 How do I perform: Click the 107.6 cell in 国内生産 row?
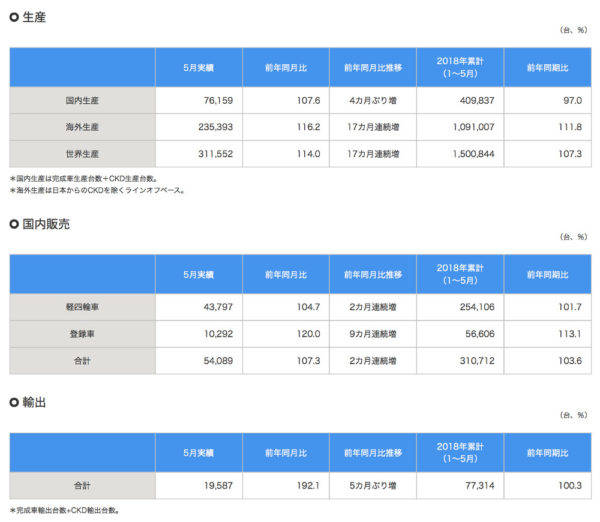pos(308,101)
